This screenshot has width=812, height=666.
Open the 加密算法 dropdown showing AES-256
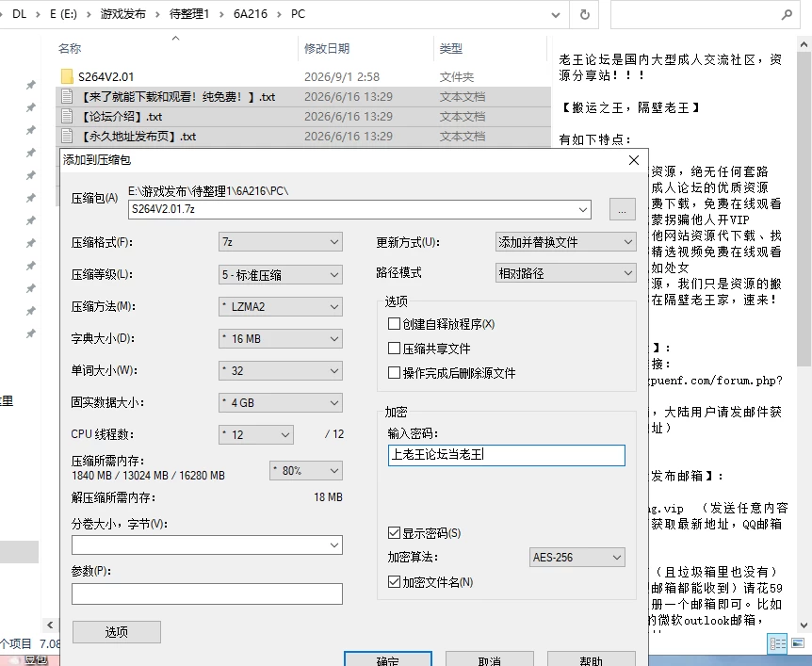[x=577, y=558]
